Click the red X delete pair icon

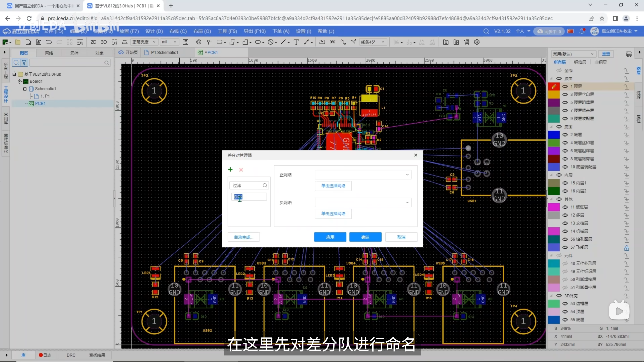(x=241, y=170)
